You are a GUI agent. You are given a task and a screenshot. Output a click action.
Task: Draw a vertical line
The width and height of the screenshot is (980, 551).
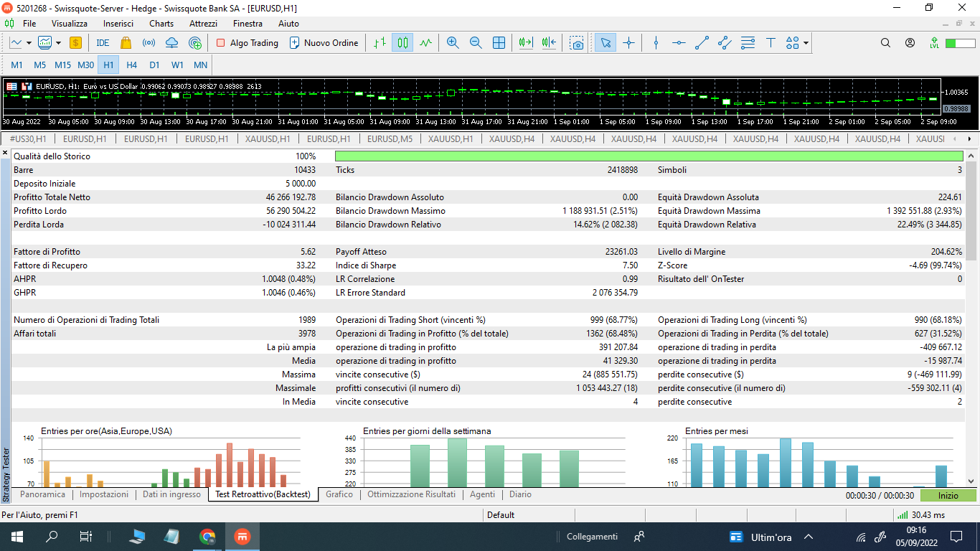[656, 43]
